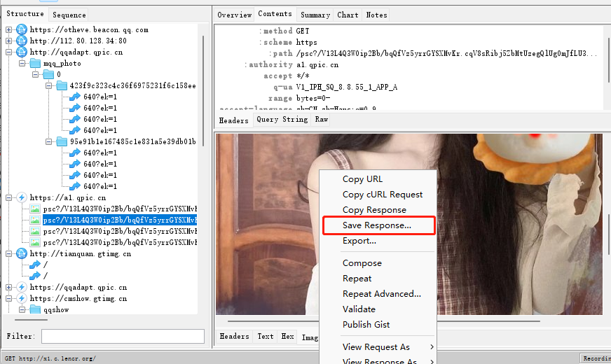This screenshot has height=364, width=611.
Task: Collapse the 95e91b1e167485c1e831a5e39db01b folder
Action: click(49, 141)
